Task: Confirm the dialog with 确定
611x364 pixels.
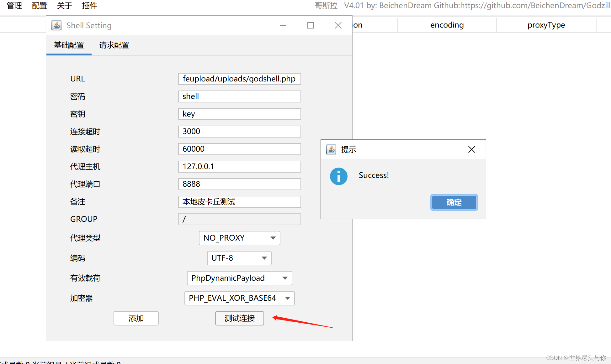Action: [x=454, y=202]
